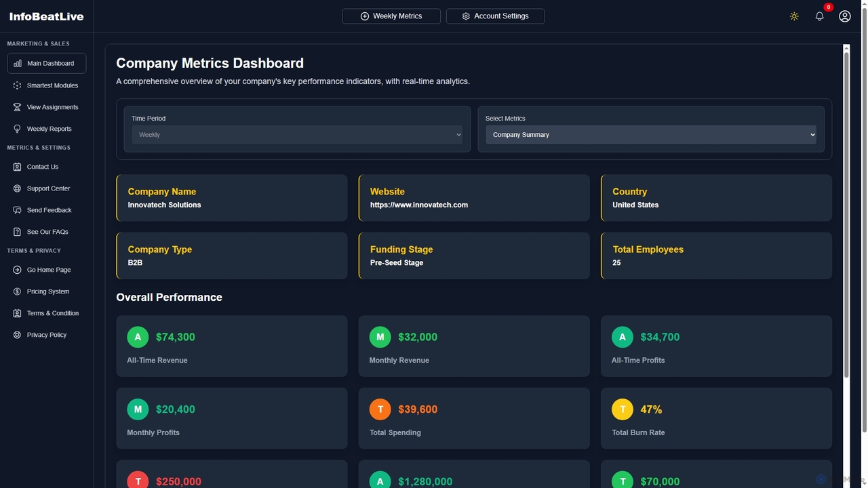
Task: Click the $74,300 All-Time Revenue value
Action: coord(176,337)
